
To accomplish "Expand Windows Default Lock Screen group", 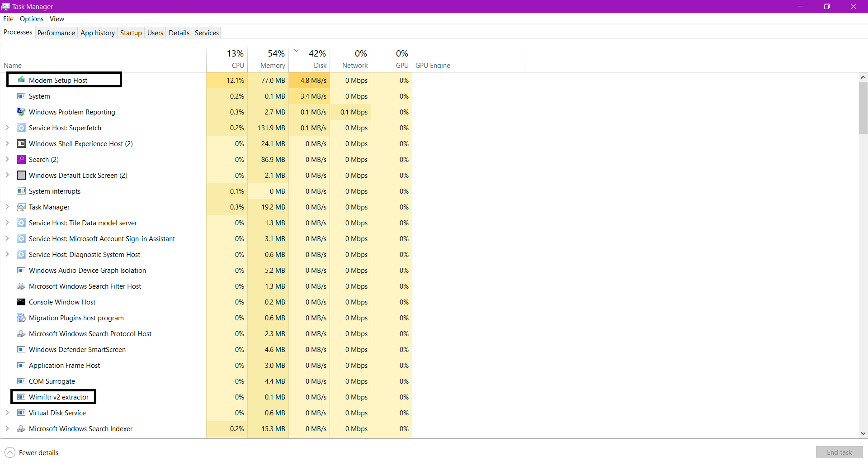I will click(x=7, y=175).
